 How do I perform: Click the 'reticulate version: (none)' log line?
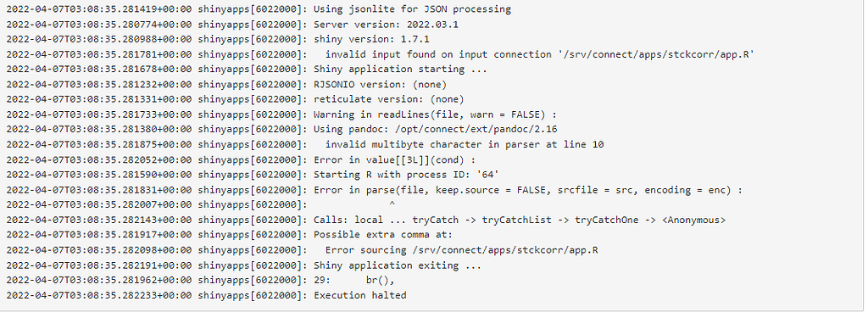pos(236,100)
